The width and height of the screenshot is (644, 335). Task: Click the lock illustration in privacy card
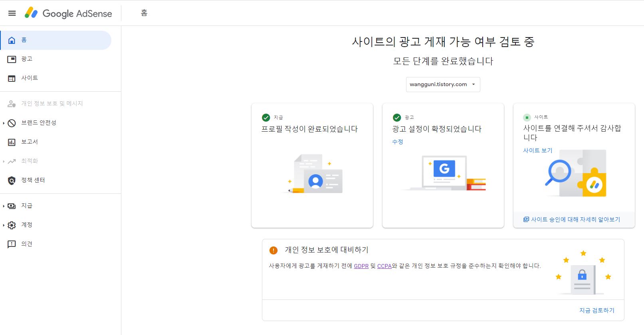point(583,273)
